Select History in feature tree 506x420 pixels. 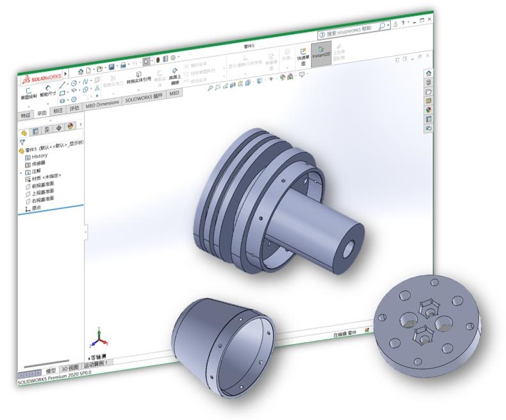[37, 156]
